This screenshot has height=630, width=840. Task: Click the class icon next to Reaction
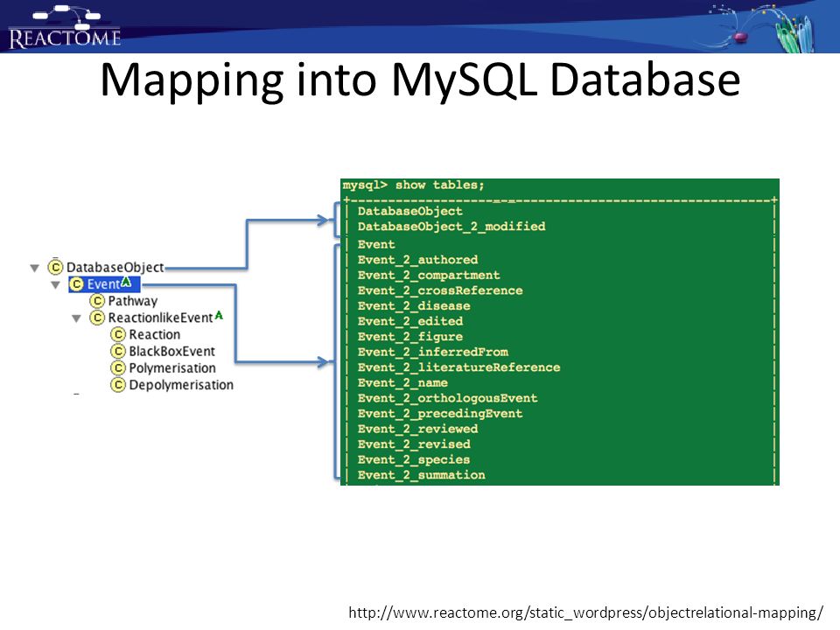118,334
